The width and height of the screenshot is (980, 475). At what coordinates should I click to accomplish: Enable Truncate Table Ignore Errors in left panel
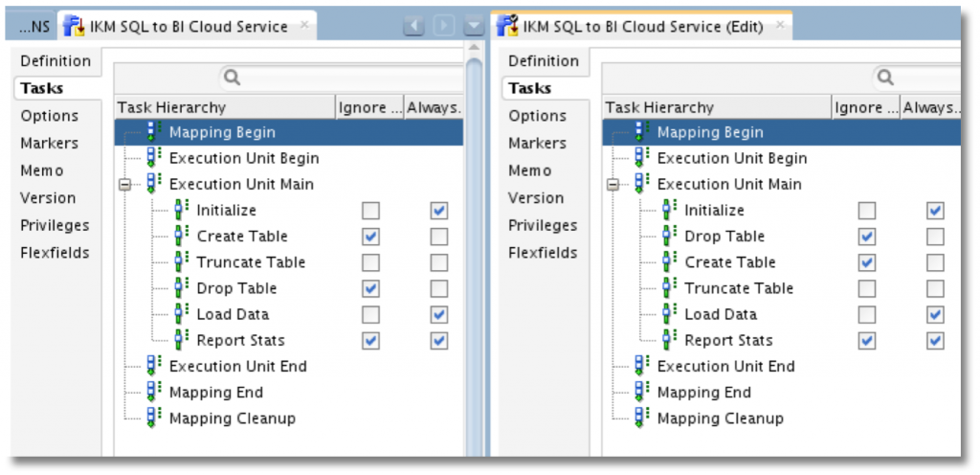point(370,262)
